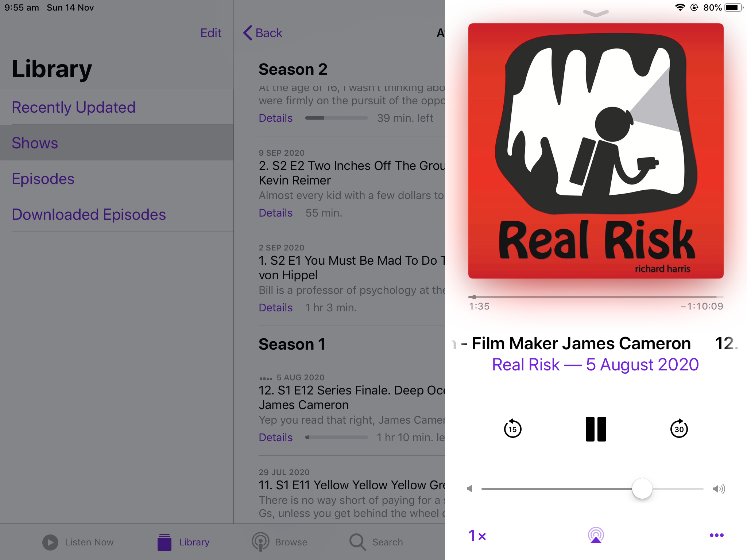Switch to Listen Now tab
The height and width of the screenshot is (560, 747).
pyautogui.click(x=78, y=542)
